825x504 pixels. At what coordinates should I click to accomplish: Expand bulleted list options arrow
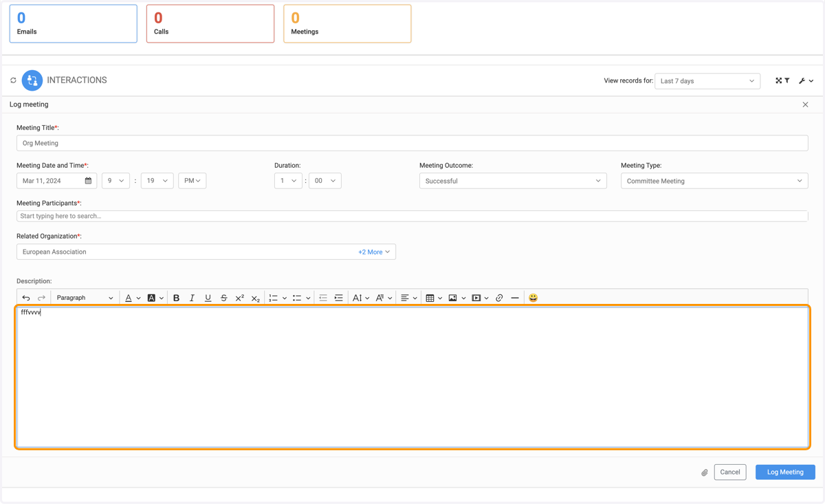coord(308,298)
